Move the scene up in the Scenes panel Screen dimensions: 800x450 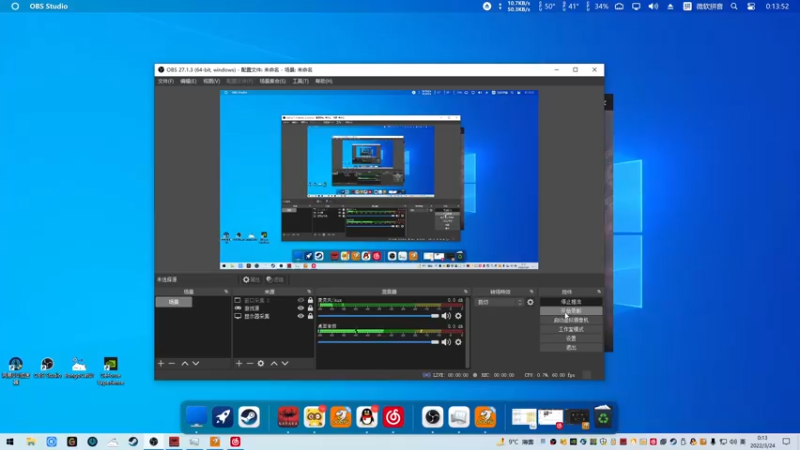coord(185,363)
